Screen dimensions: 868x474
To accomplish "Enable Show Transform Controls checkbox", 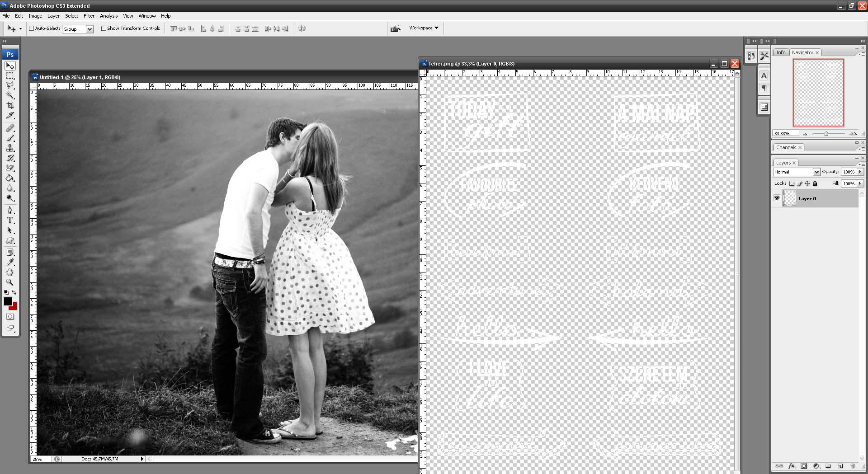I will (104, 28).
